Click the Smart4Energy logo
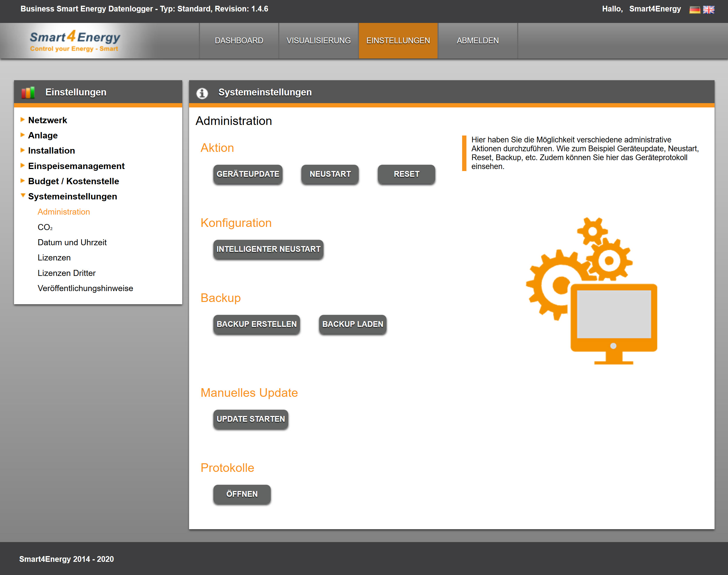The width and height of the screenshot is (728, 575). click(75, 41)
